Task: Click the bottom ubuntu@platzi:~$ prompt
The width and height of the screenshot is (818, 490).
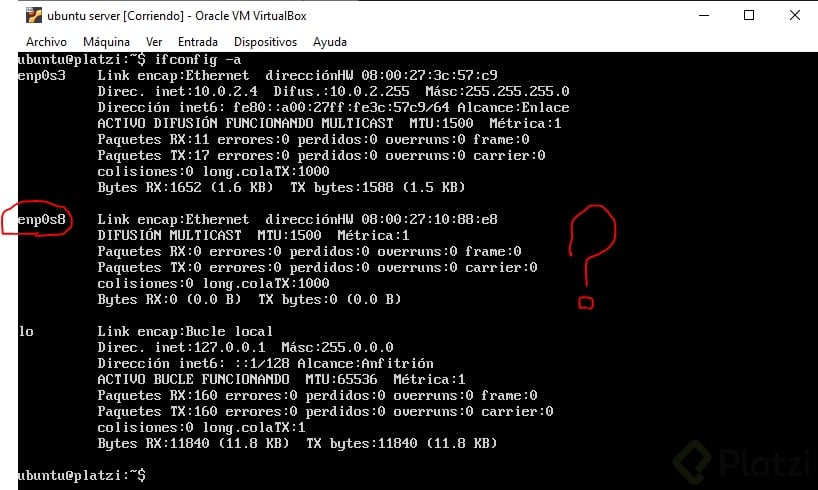Action: coord(82,475)
